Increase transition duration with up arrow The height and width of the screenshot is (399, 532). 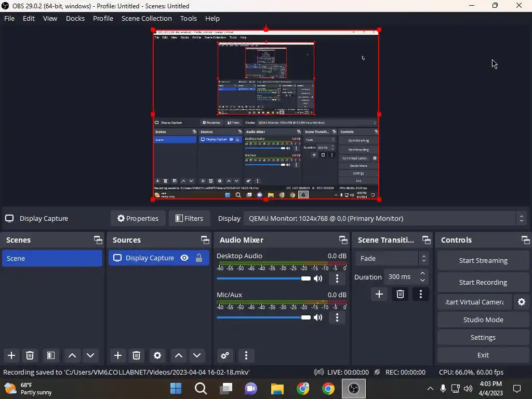click(x=422, y=273)
